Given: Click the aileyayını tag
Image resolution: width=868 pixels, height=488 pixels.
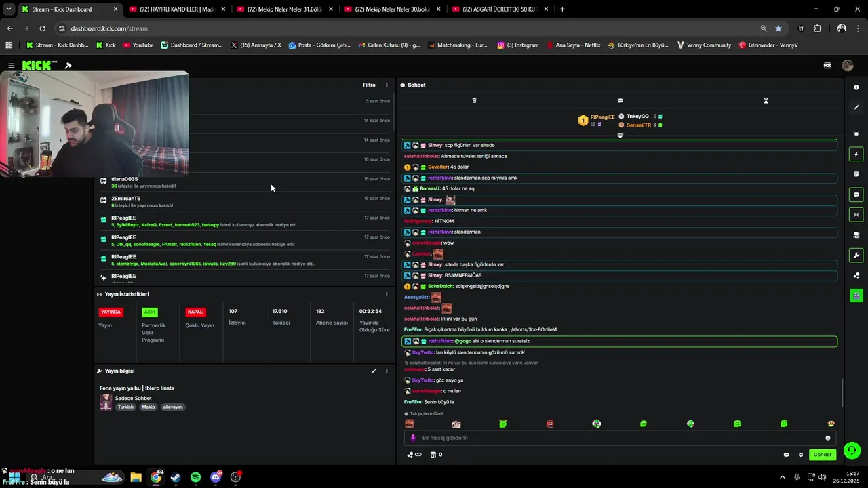Looking at the screenshot, I should click(x=173, y=407).
